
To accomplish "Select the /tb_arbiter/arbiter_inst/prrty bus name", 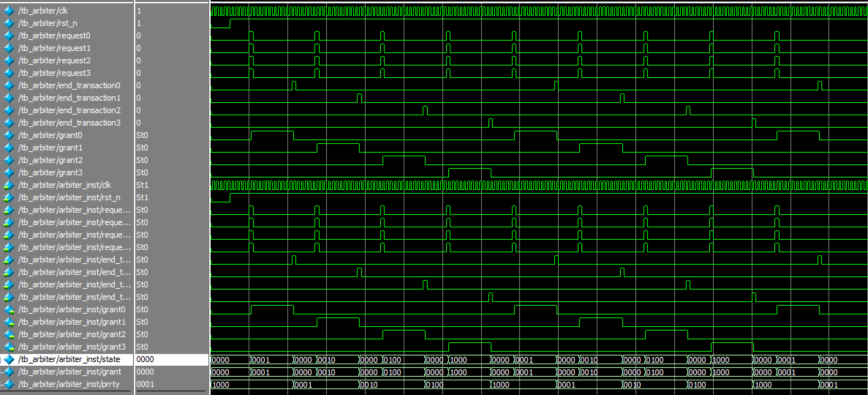I will click(x=69, y=384).
